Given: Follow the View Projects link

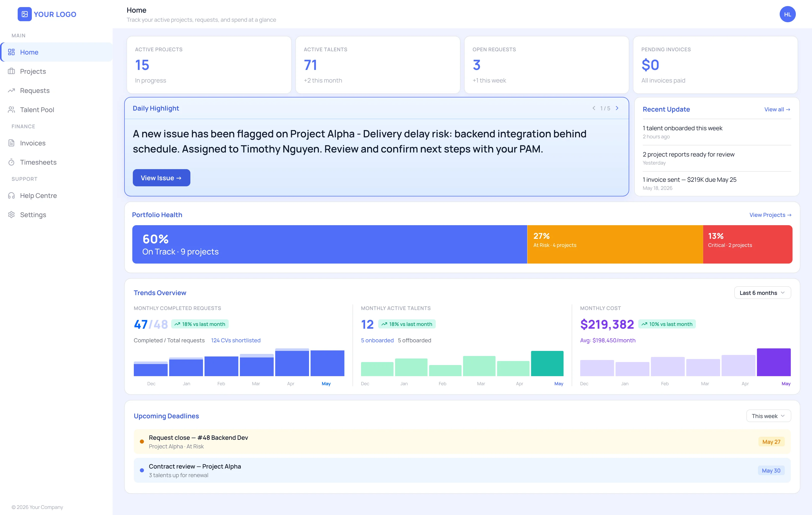Looking at the screenshot, I should (771, 215).
